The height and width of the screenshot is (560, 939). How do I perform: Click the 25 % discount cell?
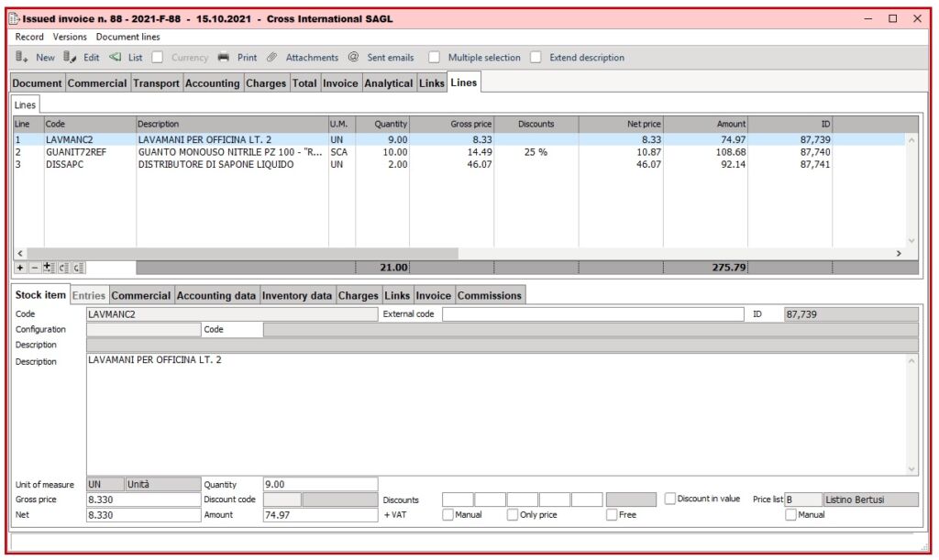536,152
